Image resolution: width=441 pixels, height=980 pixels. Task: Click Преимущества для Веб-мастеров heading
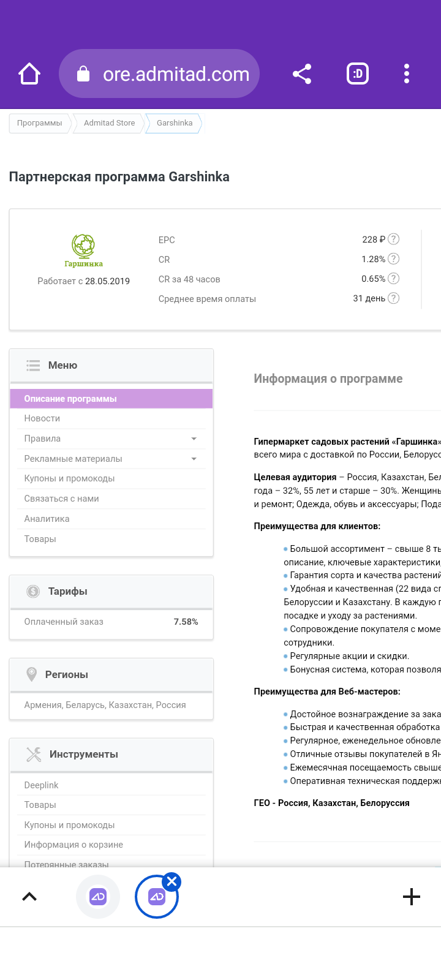327,692
